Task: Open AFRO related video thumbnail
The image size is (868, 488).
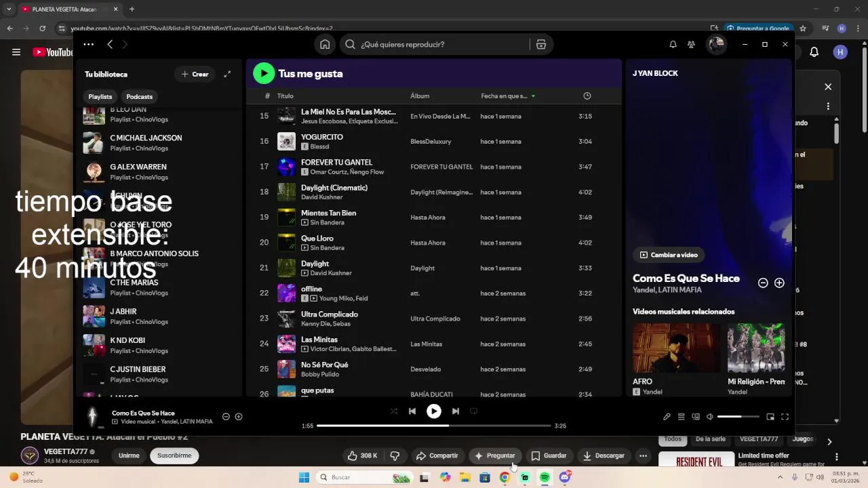Action: tap(676, 348)
